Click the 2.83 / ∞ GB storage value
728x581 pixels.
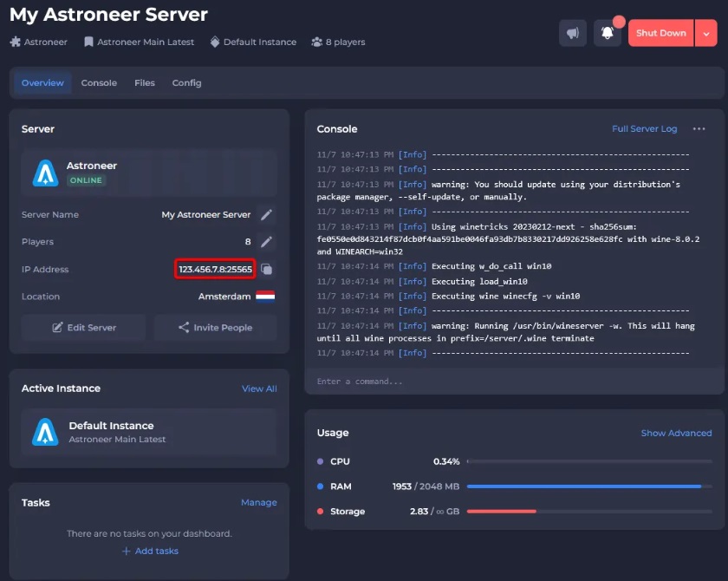click(x=434, y=512)
